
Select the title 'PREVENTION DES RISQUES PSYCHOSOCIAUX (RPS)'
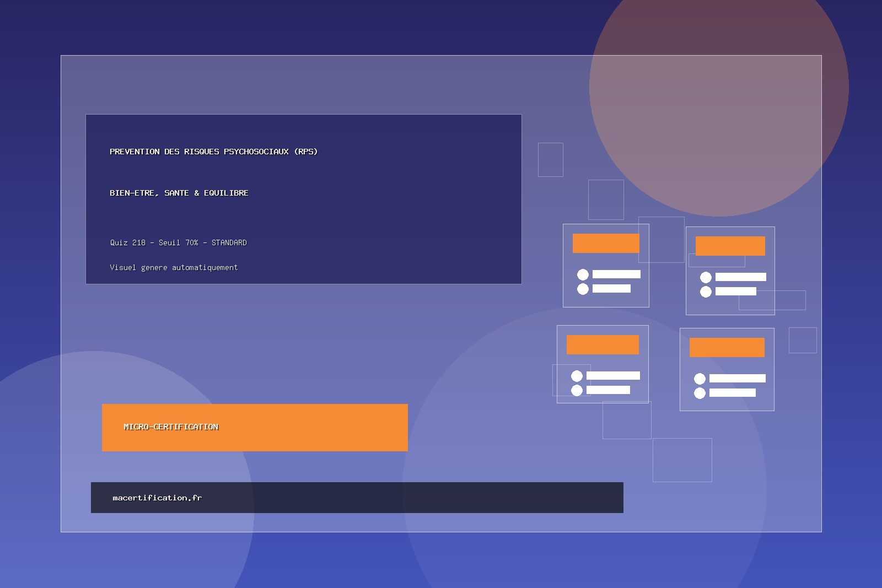213,152
